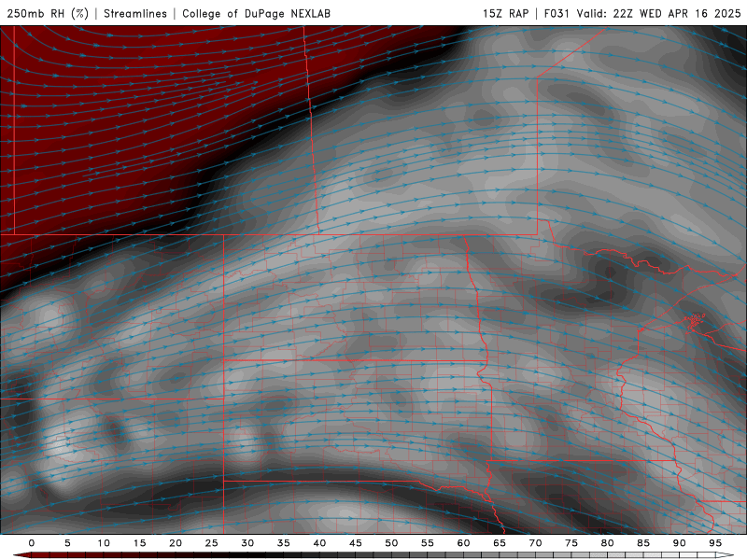Click the colorbar label "95"
The height and width of the screenshot is (560, 747).
pyautogui.click(x=715, y=543)
